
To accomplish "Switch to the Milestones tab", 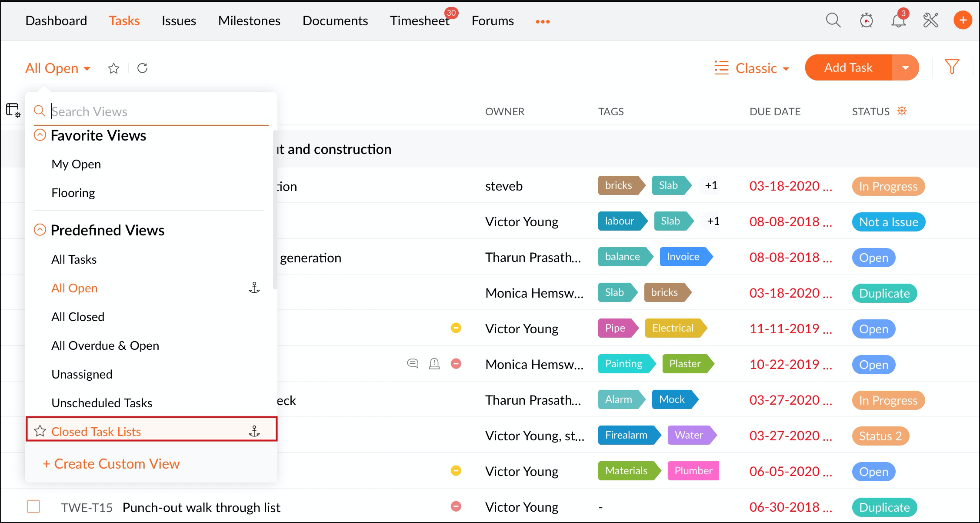I will (249, 21).
